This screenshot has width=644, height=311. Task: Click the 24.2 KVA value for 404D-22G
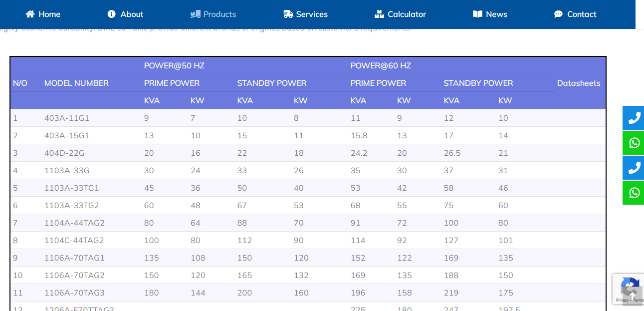359,153
